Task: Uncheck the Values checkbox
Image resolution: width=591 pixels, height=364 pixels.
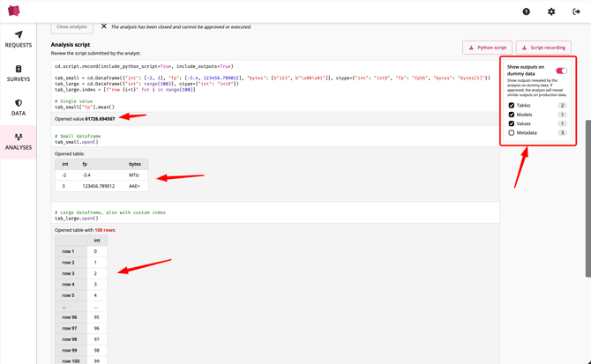Action: 512,124
